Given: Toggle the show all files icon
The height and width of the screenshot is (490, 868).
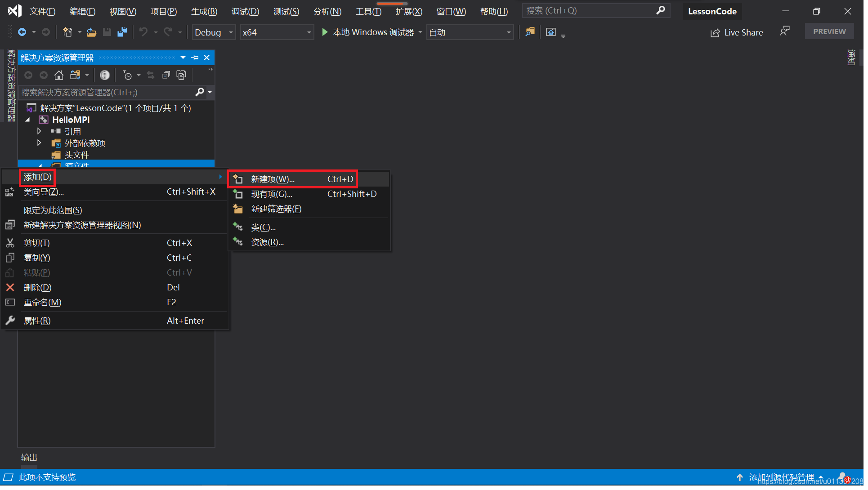Looking at the screenshot, I should [181, 75].
